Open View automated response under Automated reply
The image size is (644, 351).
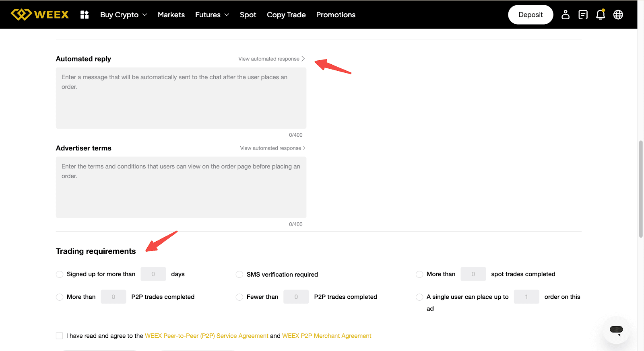coord(271,59)
